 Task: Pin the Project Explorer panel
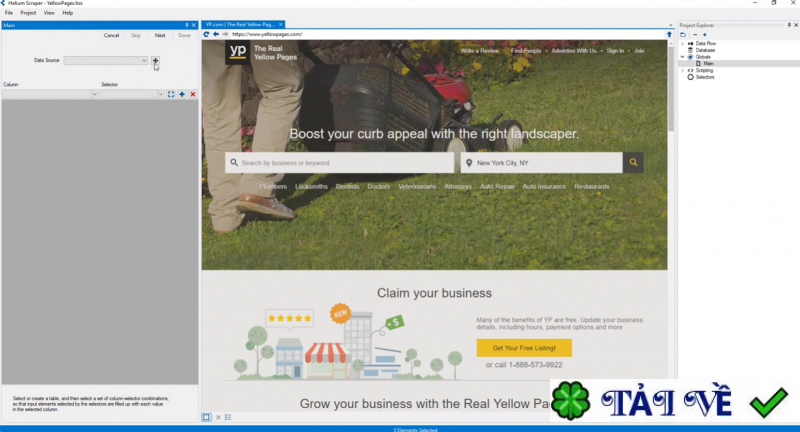[789, 25]
